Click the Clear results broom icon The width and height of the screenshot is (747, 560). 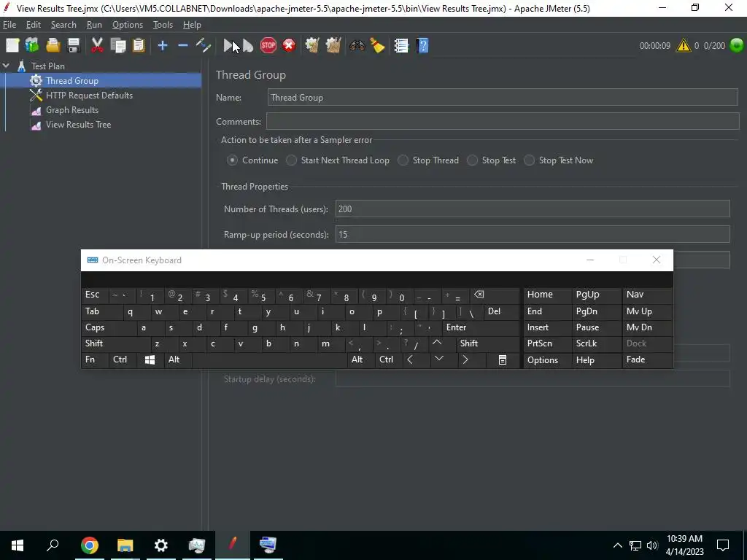tap(312, 46)
